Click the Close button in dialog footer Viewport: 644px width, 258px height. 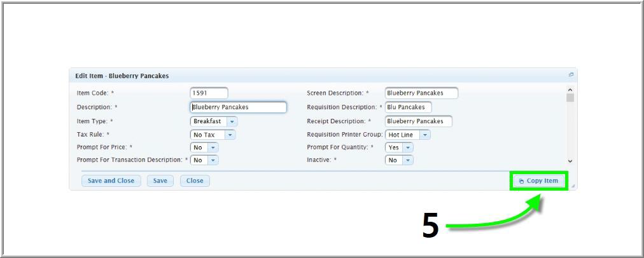[195, 181]
